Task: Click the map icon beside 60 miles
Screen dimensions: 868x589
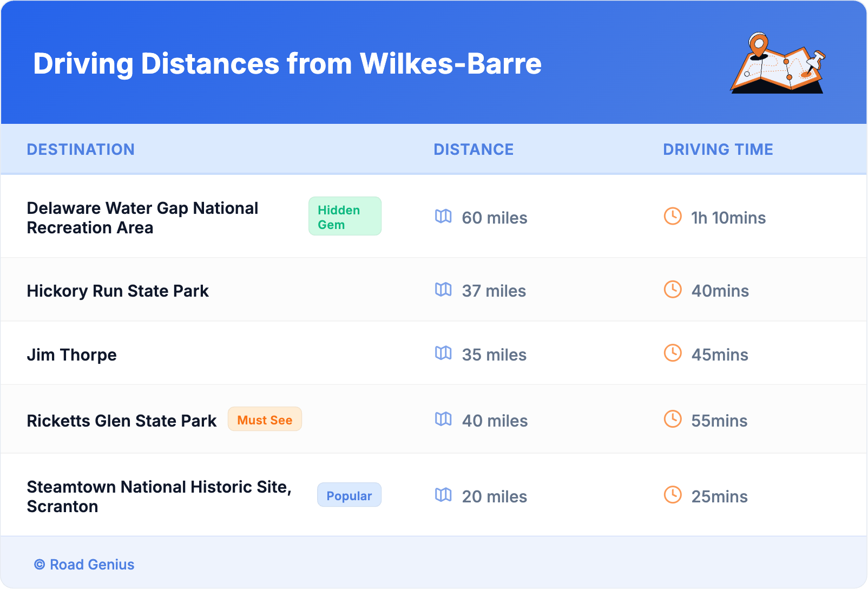Action: click(443, 217)
